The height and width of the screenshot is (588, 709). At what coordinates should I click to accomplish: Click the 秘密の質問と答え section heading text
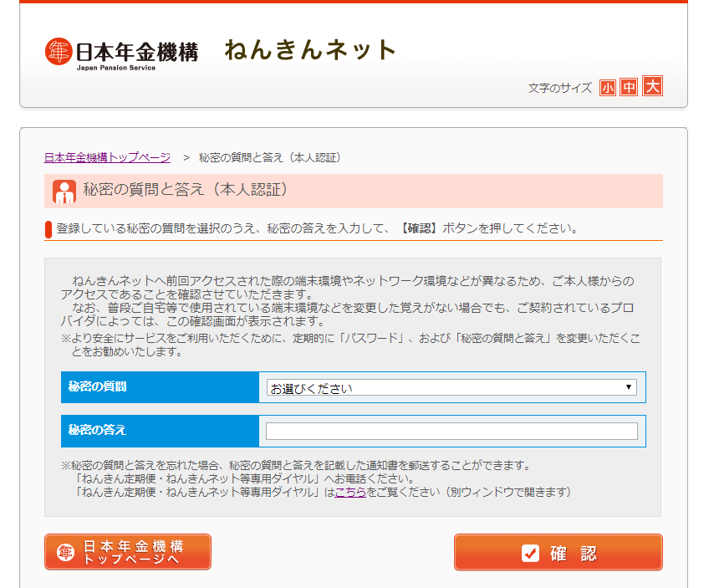[186, 190]
